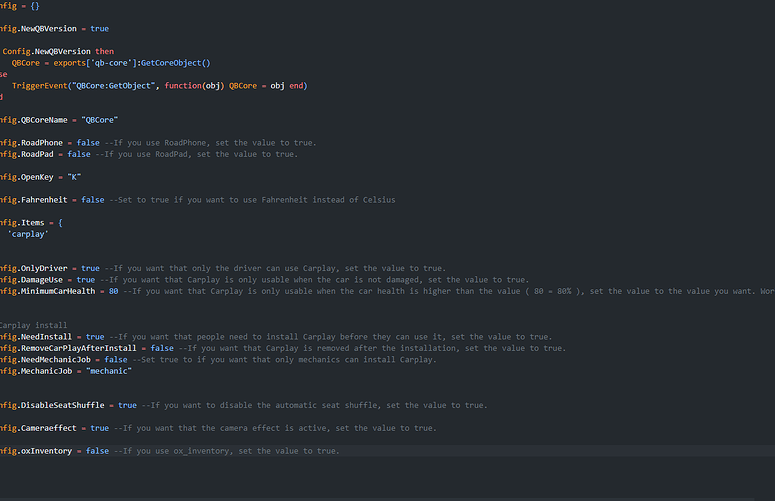Click the true value of Config.DamageUse
Image resolution: width=775 pixels, height=501 pixels.
click(86, 280)
